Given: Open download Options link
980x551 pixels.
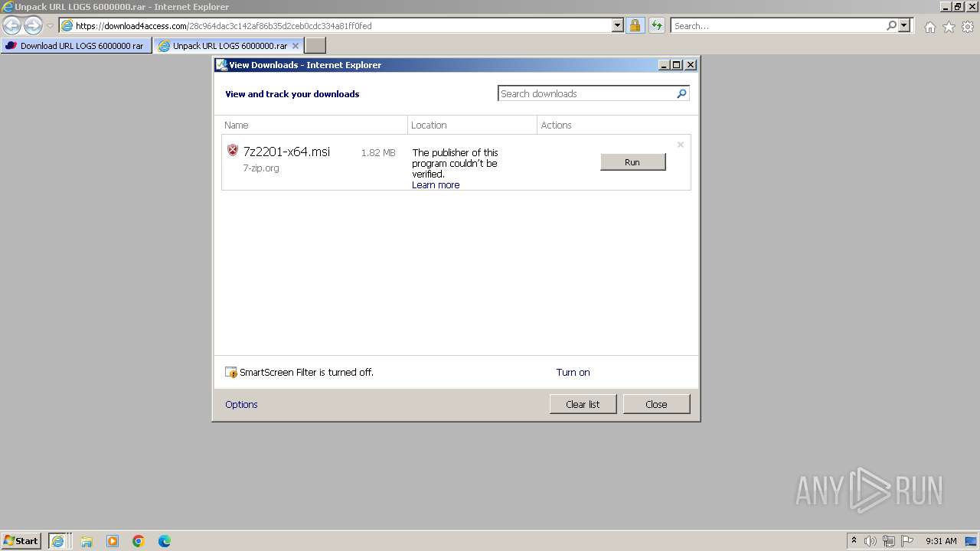Looking at the screenshot, I should [x=241, y=404].
